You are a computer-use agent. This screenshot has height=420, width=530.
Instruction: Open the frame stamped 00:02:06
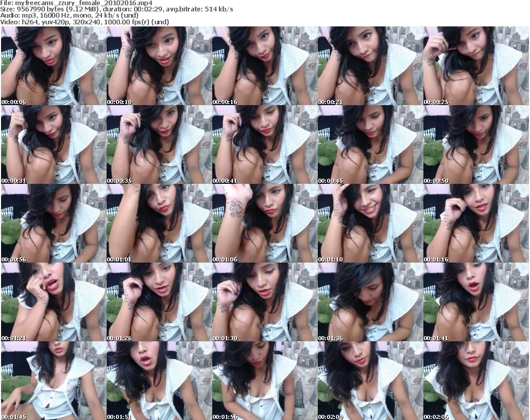[x=476, y=381]
